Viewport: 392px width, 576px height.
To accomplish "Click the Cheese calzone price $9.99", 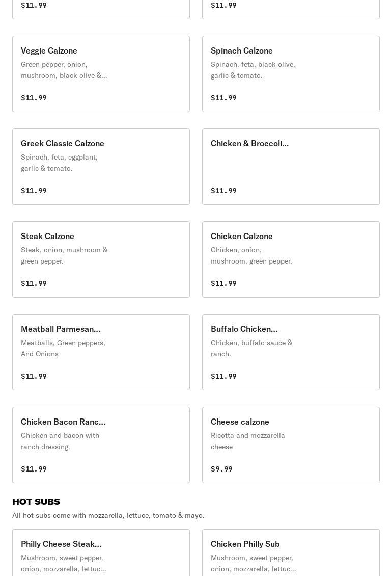I will [x=221, y=469].
